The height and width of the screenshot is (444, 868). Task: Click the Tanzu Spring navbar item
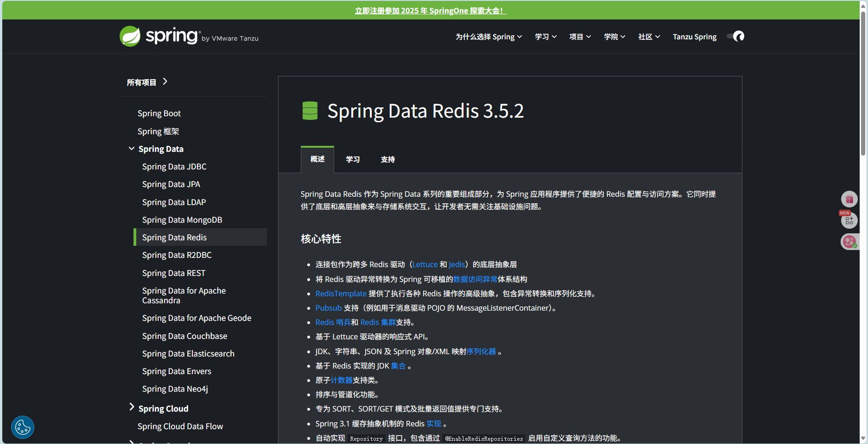[694, 37]
